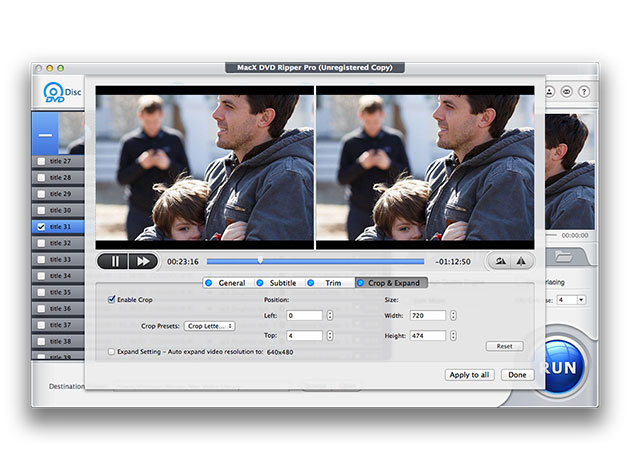
Task: Toggle the Enable Crop checkbox
Action: click(111, 299)
